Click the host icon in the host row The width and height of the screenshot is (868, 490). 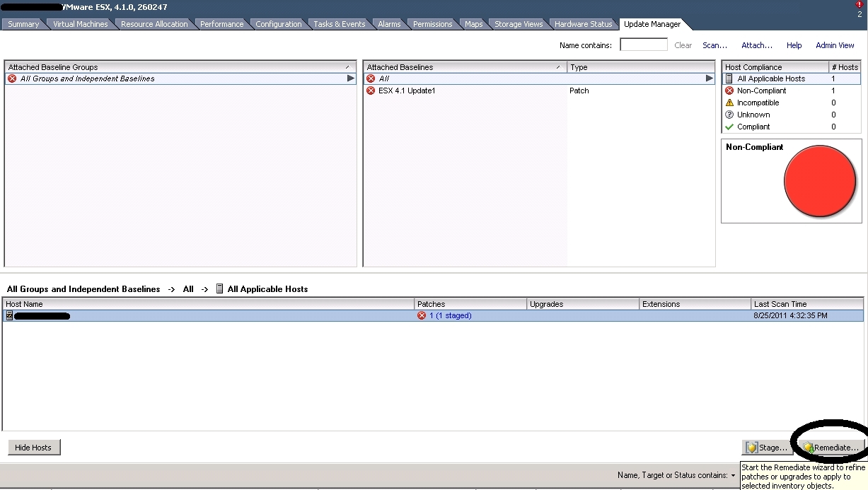[x=9, y=315]
